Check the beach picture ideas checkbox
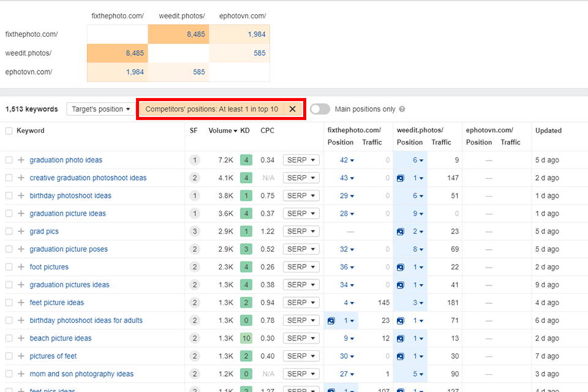 [x=9, y=338]
